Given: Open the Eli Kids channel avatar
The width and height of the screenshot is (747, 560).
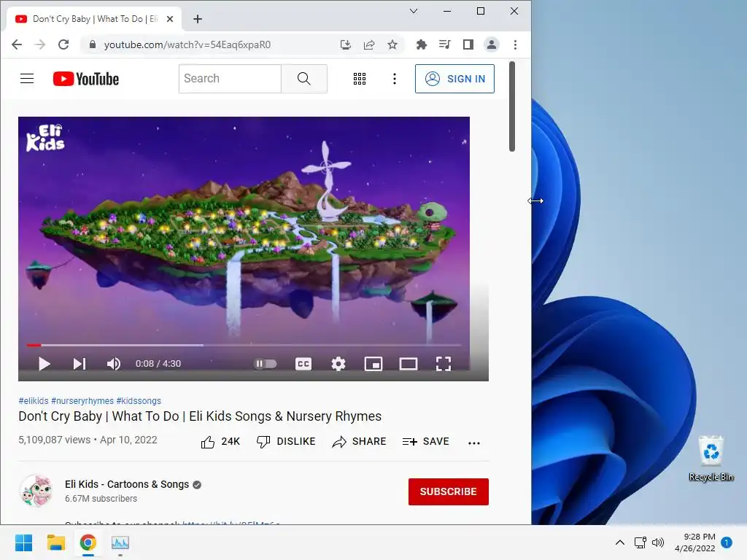Looking at the screenshot, I should pyautogui.click(x=36, y=491).
